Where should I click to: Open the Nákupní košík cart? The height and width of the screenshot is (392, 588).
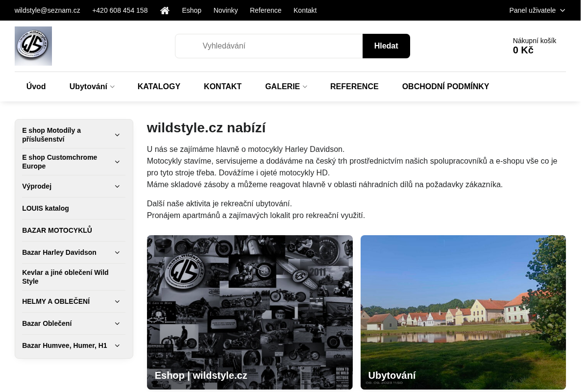(535, 46)
